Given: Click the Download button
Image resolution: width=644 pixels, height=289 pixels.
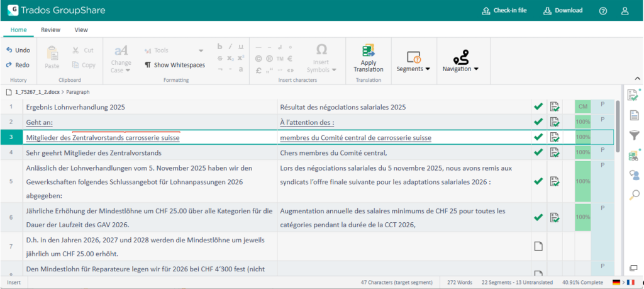Looking at the screenshot, I should (x=562, y=11).
